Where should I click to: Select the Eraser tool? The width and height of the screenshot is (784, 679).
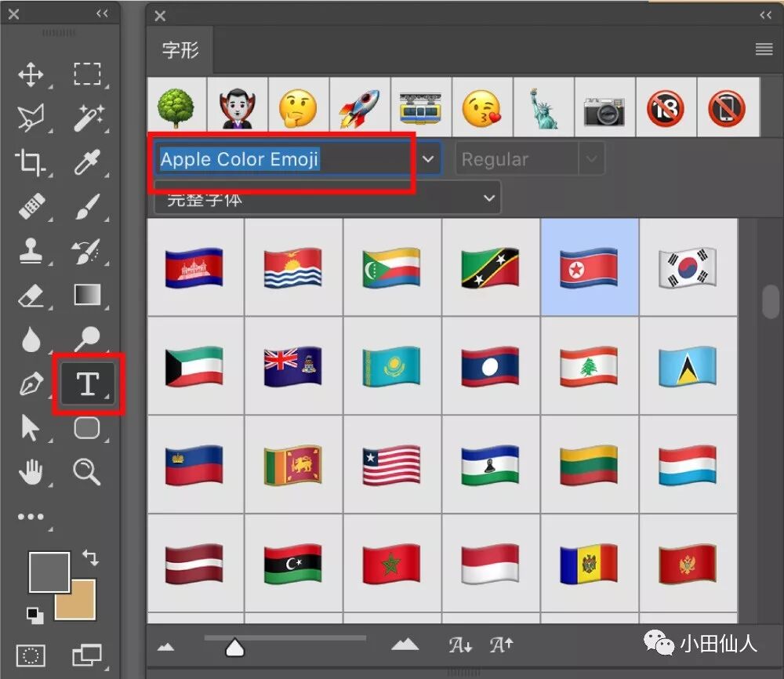pos(31,295)
